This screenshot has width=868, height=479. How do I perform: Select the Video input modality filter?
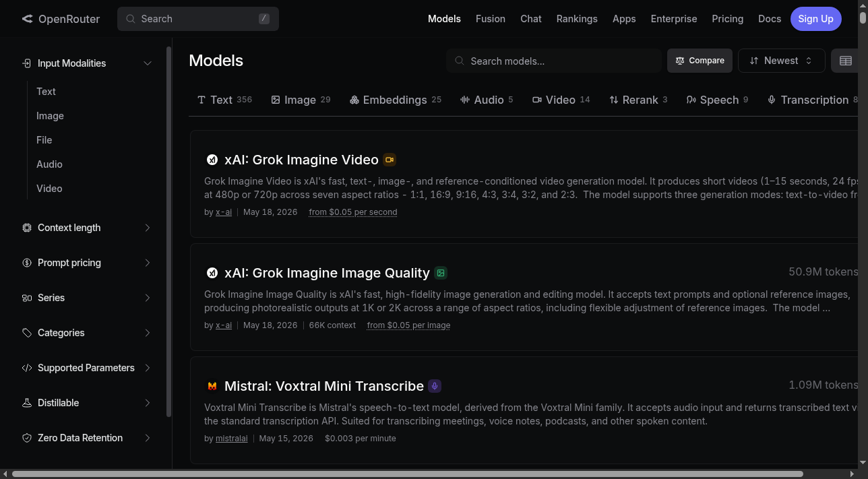pos(49,189)
